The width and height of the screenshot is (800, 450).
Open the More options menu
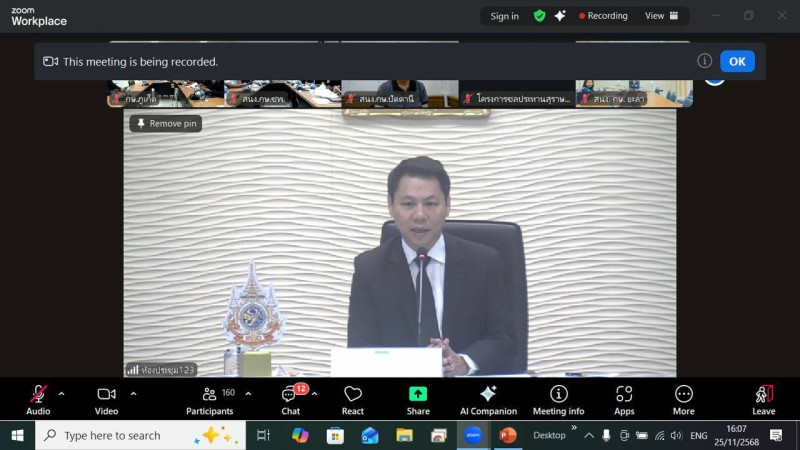(x=684, y=398)
